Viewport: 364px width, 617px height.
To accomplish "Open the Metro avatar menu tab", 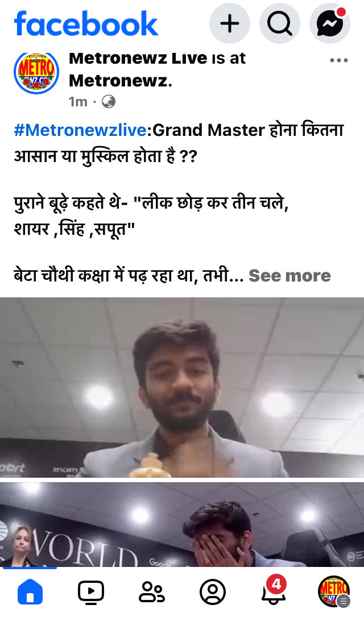I will [x=334, y=591].
